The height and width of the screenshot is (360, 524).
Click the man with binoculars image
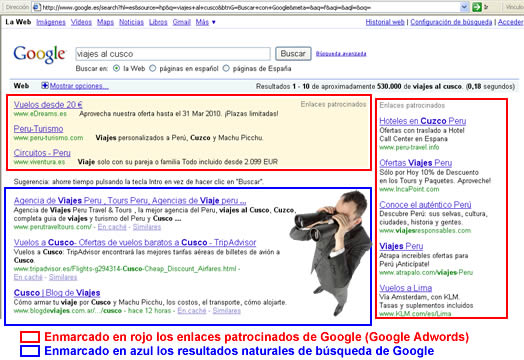point(330,253)
